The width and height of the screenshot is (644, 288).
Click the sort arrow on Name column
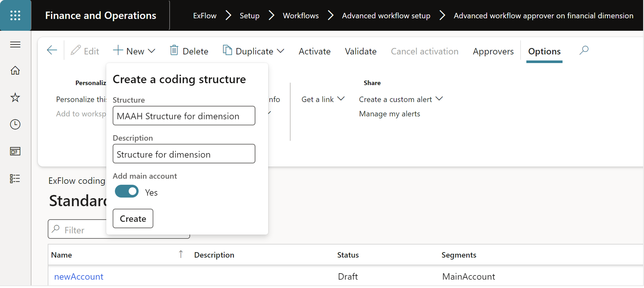[x=181, y=254]
